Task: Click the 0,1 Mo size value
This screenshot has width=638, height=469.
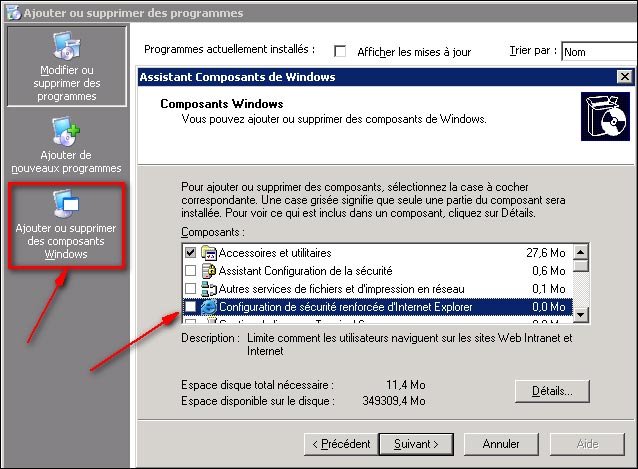Action: (548, 289)
